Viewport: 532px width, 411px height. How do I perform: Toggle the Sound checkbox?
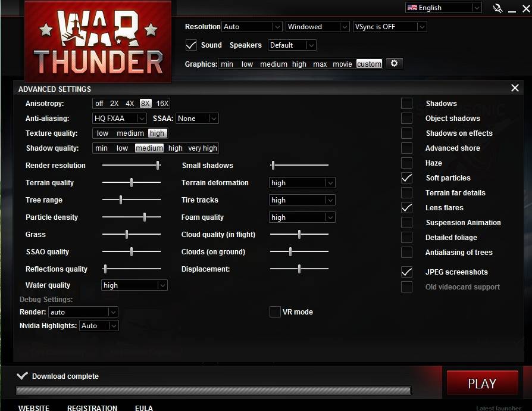pyautogui.click(x=192, y=45)
